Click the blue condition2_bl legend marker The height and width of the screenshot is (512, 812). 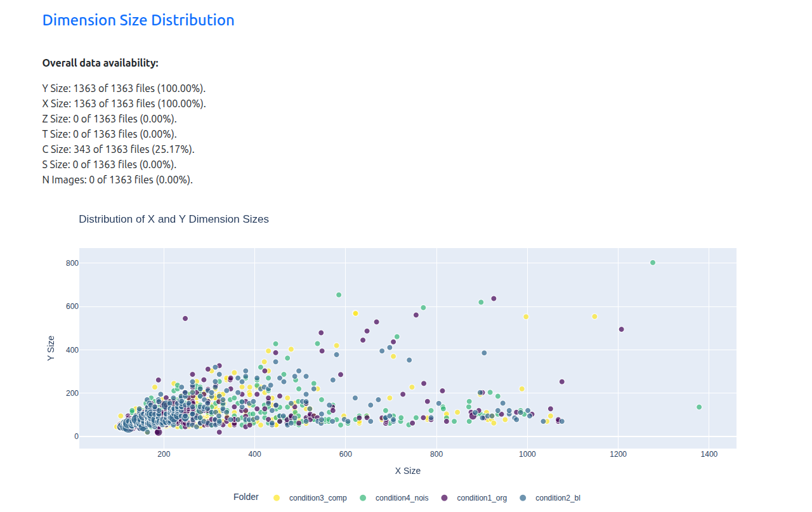pos(523,498)
